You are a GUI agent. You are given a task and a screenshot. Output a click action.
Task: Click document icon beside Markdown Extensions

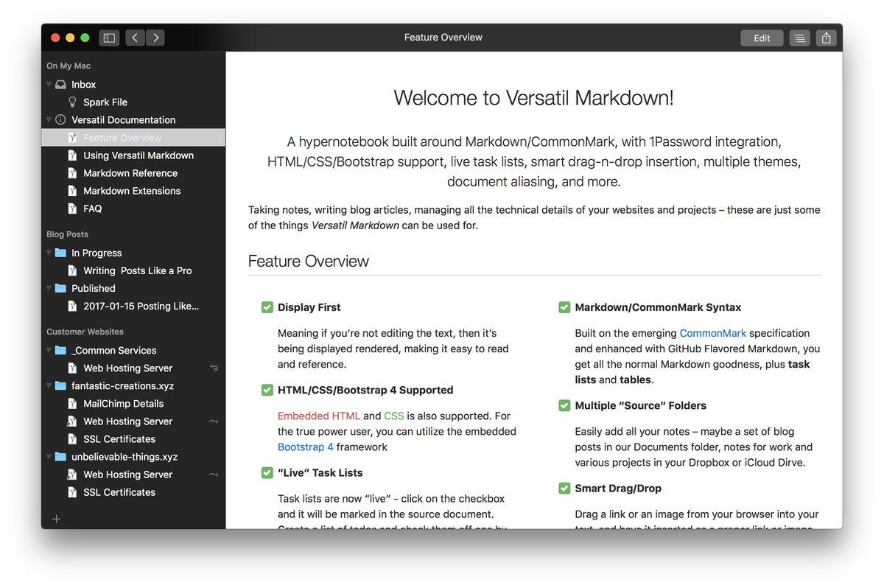72,191
